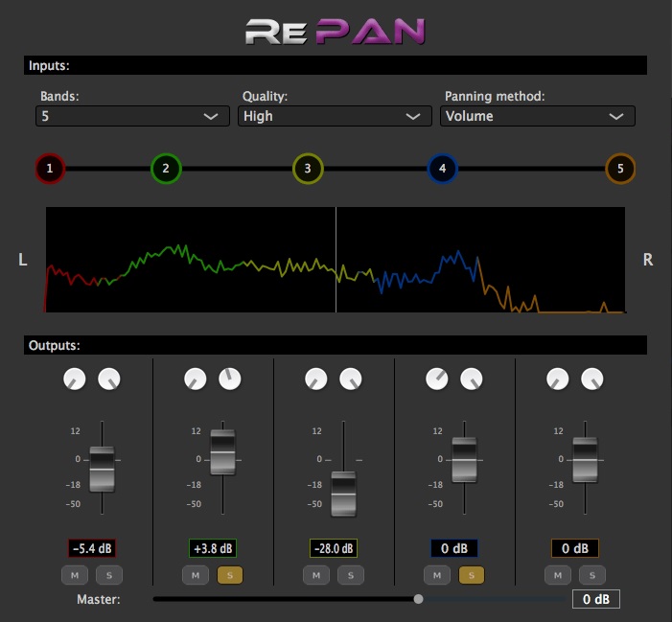
Task: Click the Master volume slider handle
Action: [418, 599]
